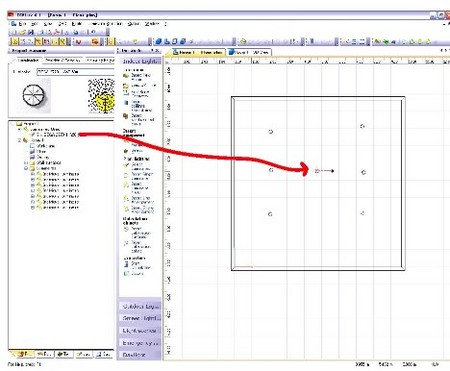Click the light distribution diagram thumbnail
The width and height of the screenshot is (450, 371).
(x=101, y=96)
